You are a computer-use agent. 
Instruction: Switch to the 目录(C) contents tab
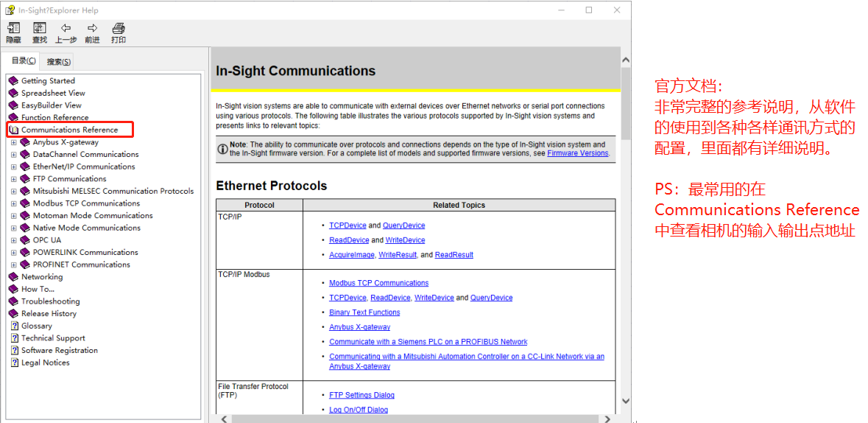(x=24, y=61)
